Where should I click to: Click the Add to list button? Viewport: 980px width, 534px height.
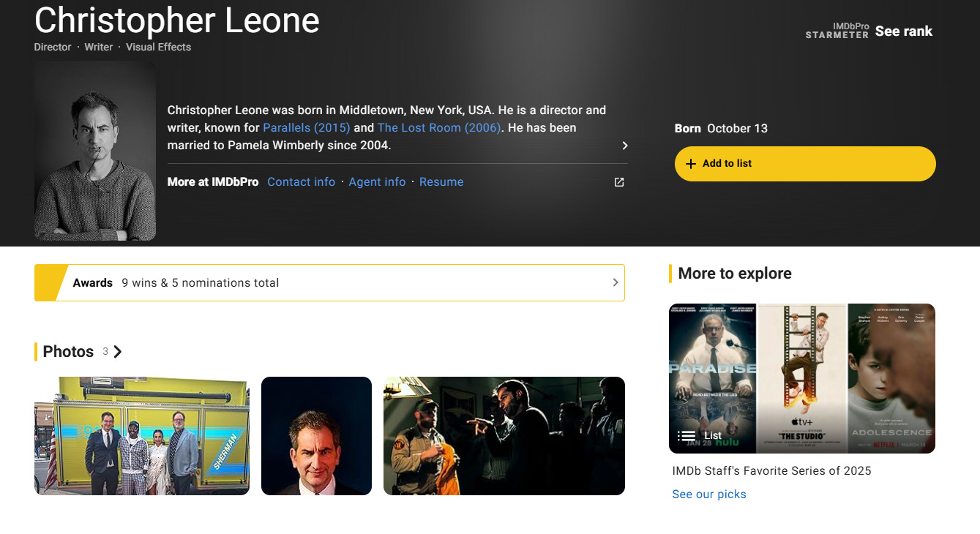coord(805,164)
